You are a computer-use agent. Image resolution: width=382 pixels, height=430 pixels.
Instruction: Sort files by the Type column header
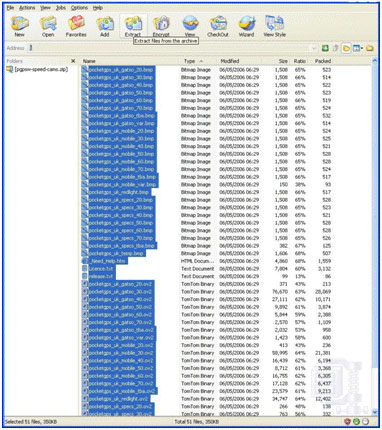(189, 61)
